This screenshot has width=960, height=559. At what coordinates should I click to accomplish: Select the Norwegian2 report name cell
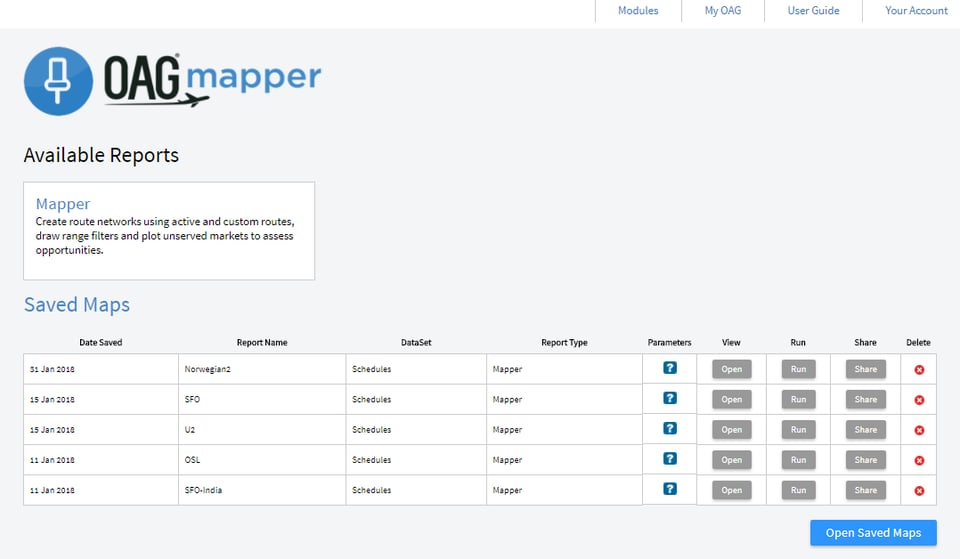pyautogui.click(x=262, y=369)
